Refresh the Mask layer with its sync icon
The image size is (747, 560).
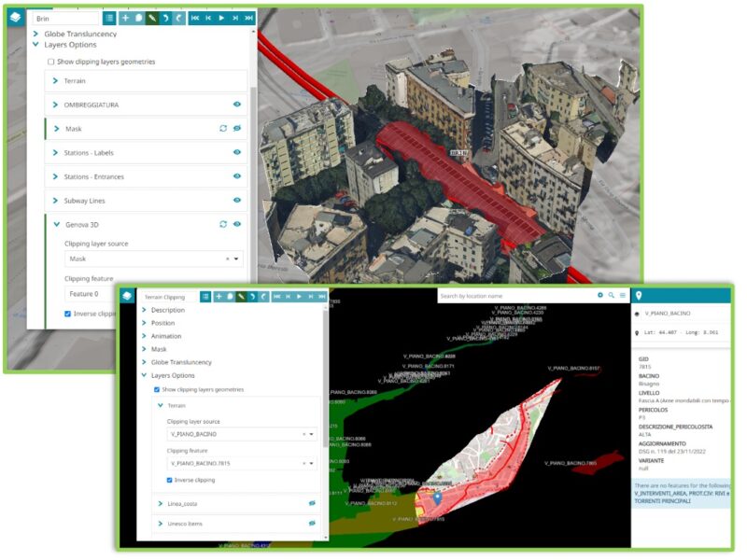click(x=223, y=129)
